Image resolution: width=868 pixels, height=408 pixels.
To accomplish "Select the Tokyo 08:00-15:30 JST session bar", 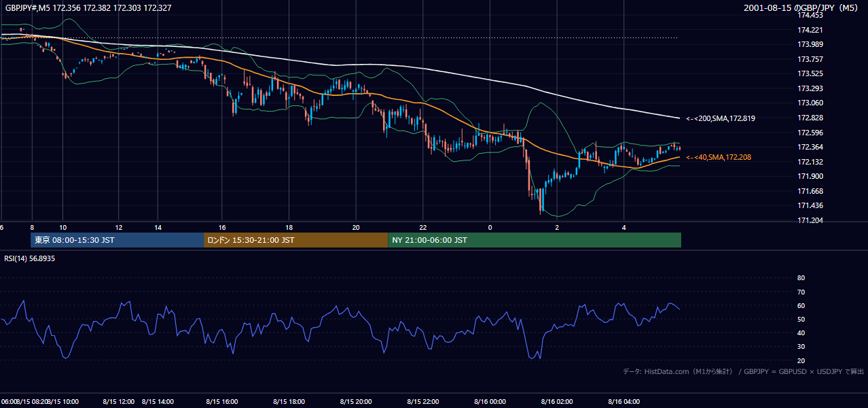I will tap(117, 240).
